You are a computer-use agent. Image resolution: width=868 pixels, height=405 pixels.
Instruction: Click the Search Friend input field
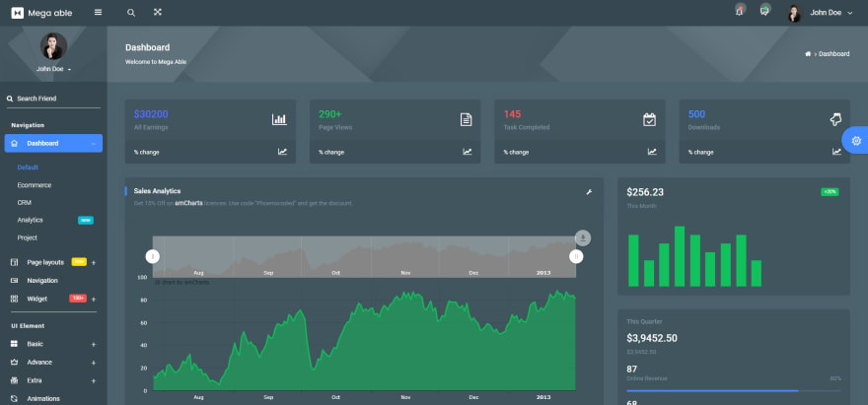point(53,99)
